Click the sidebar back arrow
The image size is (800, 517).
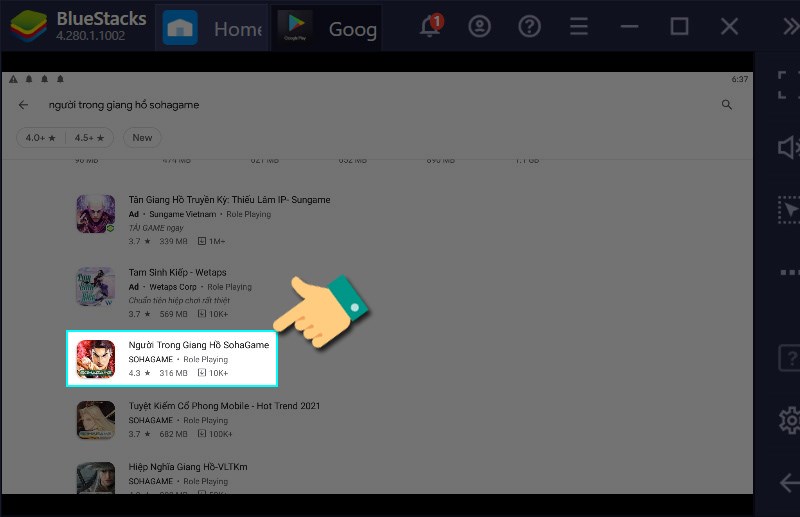tap(790, 483)
